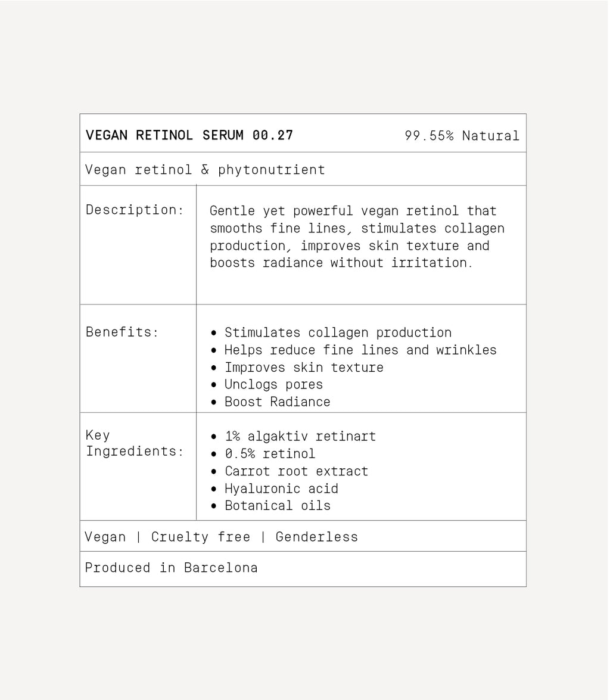Image resolution: width=610 pixels, height=700 pixels.
Task: Select the Carrot root extract ingredient
Action: 296,471
